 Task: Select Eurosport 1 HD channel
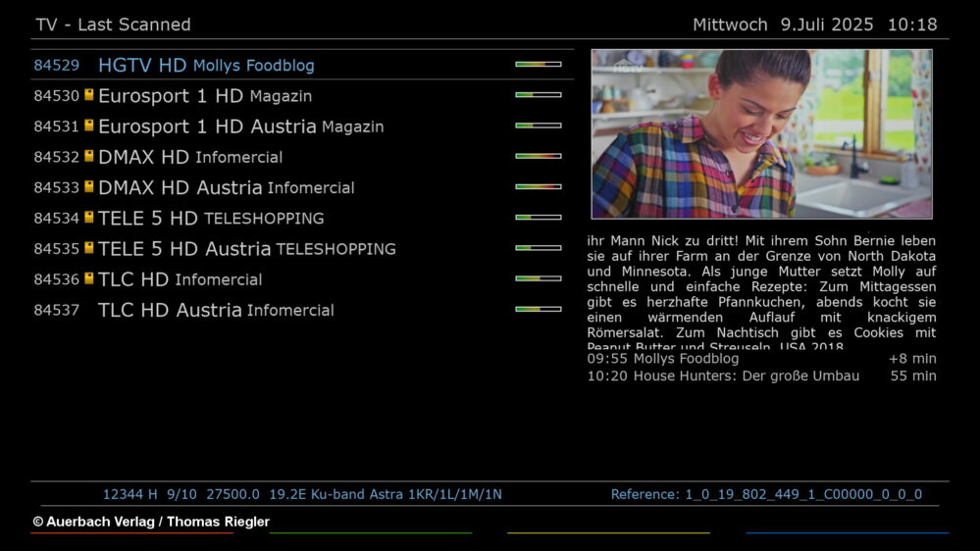[x=302, y=95]
